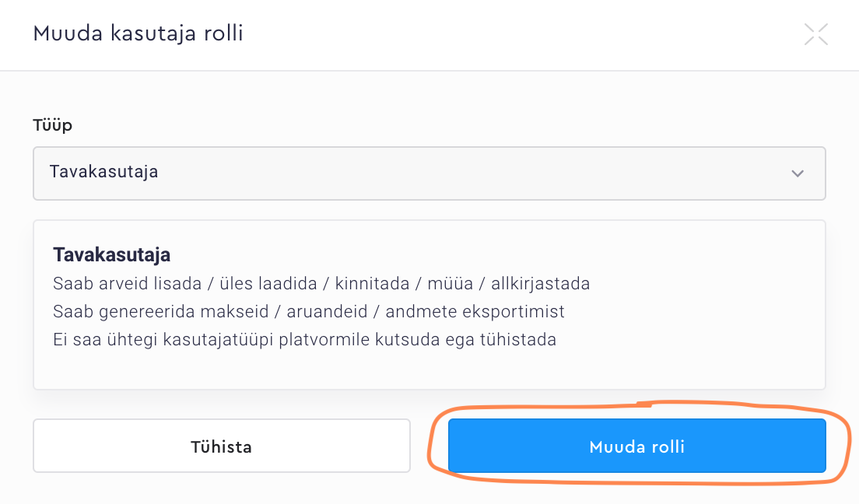
Task: Click the word allkirjastada in the description
Action: [540, 283]
